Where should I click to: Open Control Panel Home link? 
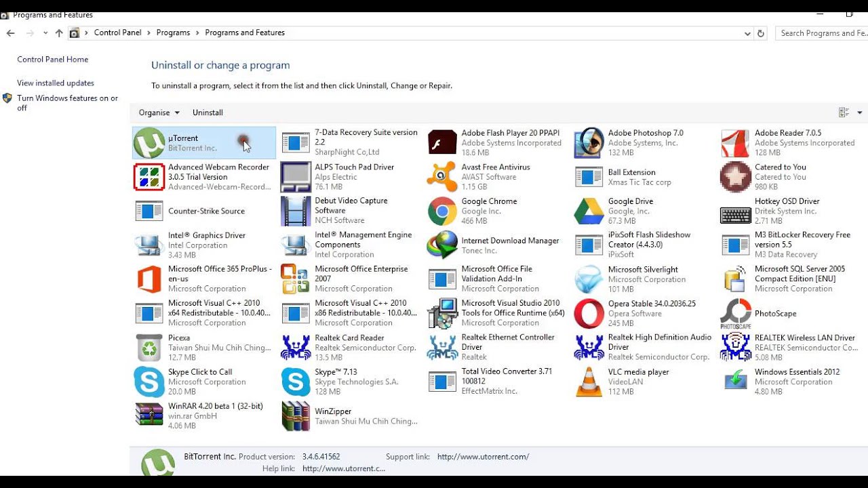(53, 60)
